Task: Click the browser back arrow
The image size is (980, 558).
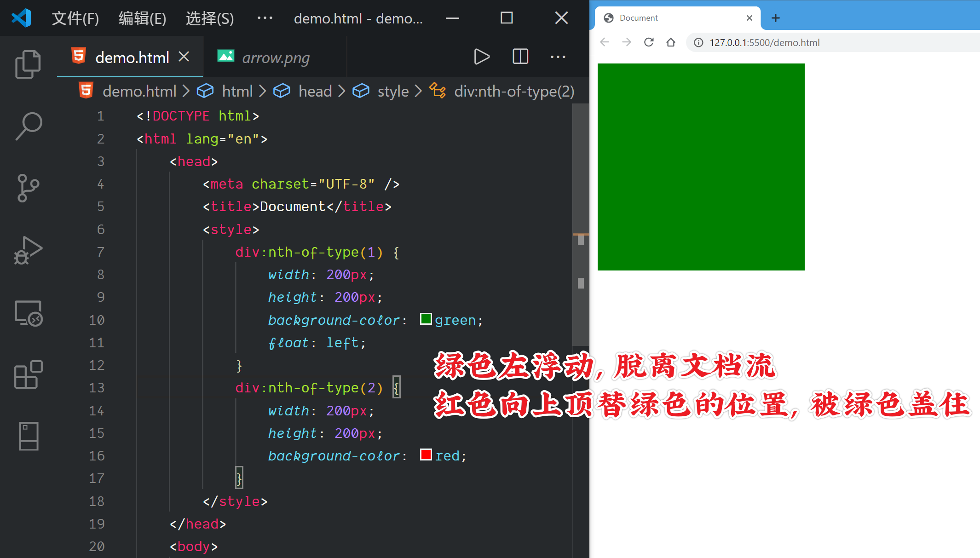Action: point(605,42)
